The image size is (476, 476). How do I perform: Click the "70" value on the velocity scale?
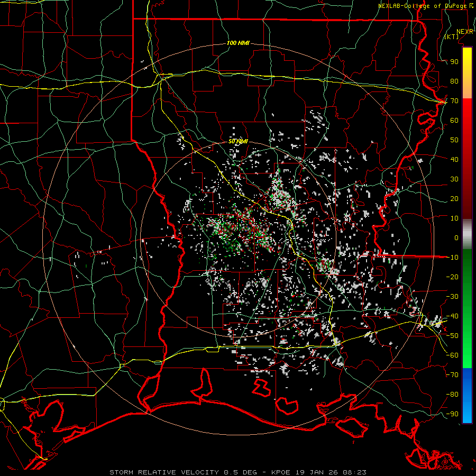(454, 101)
